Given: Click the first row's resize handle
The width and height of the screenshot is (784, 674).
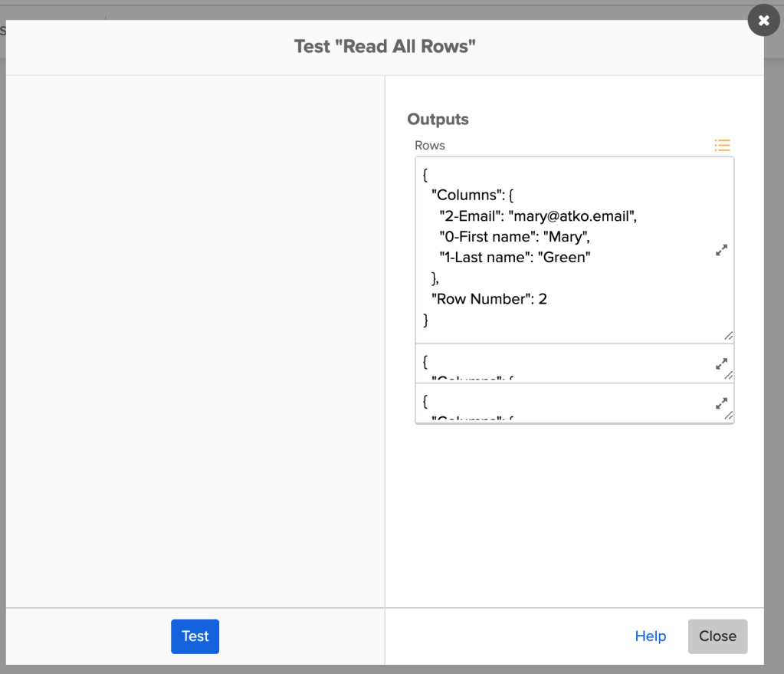Looking at the screenshot, I should tap(728, 336).
